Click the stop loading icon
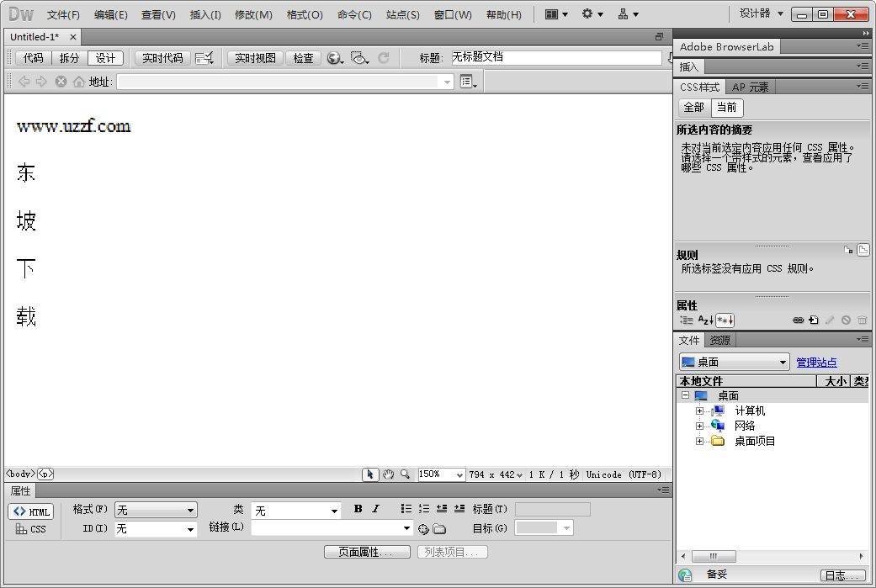The height and width of the screenshot is (588, 876). pos(61,82)
